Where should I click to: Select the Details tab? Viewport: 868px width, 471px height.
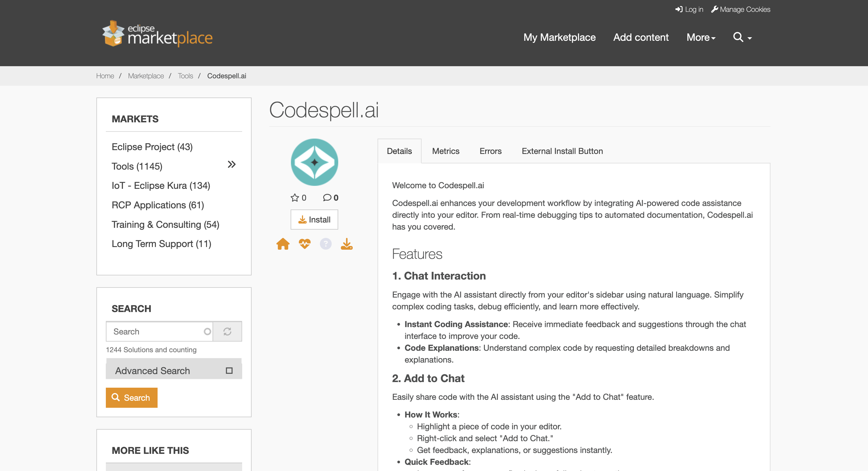[399, 151]
